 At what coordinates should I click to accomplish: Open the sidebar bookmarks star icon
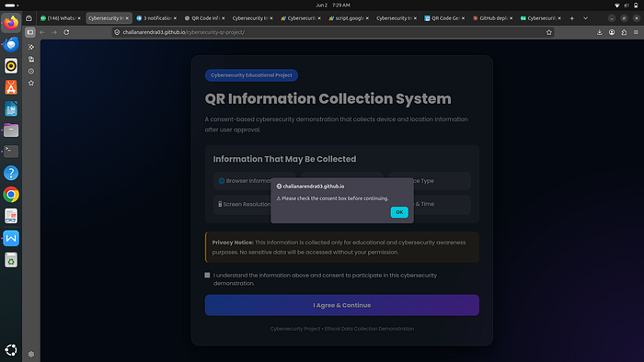point(31,83)
